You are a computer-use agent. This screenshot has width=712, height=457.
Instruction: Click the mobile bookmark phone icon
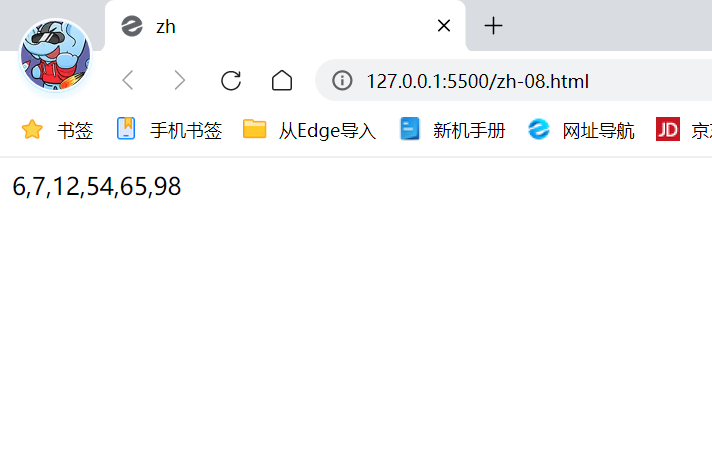click(126, 129)
